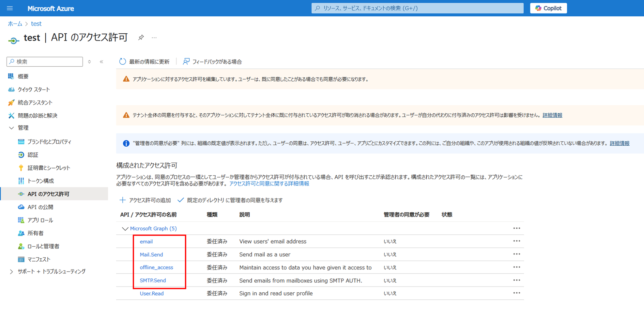The width and height of the screenshot is (644, 309).
Task: Open Microsoft Graph (5) link
Action: pos(153,228)
